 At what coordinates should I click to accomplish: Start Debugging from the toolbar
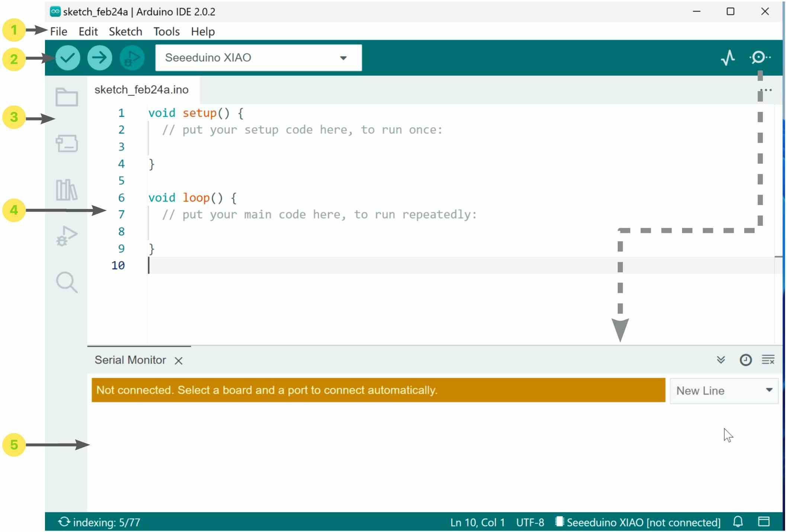132,58
